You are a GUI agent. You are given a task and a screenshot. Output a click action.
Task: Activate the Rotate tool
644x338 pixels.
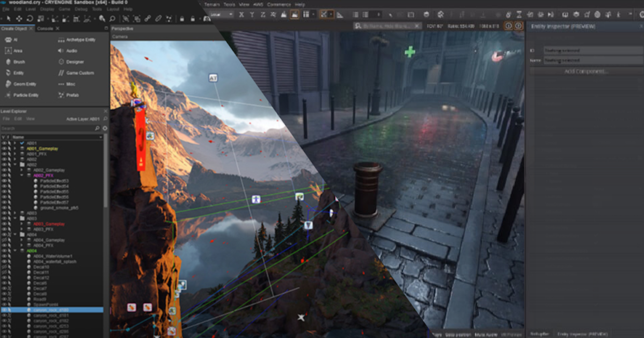30,18
